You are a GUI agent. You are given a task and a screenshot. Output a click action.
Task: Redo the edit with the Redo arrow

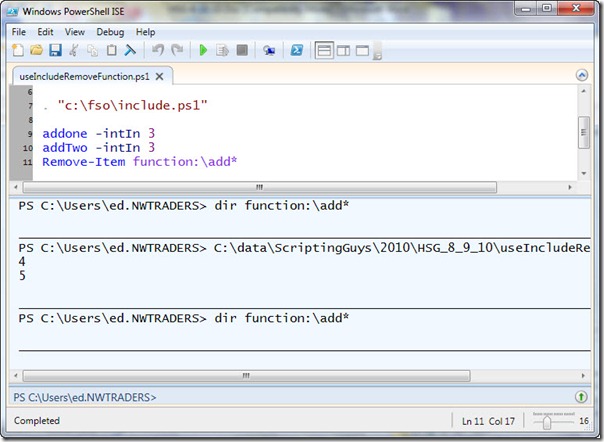177,50
